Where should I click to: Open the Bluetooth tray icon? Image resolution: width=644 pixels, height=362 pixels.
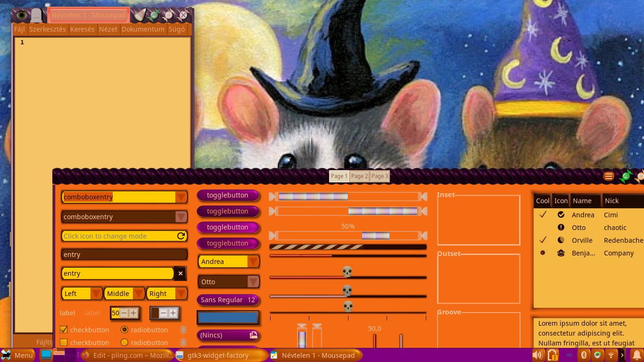coord(583,354)
